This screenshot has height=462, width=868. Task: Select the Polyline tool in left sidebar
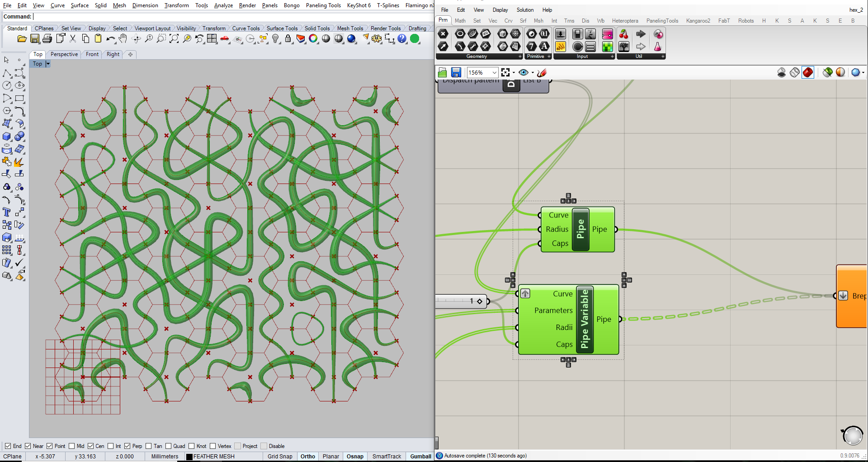7,73
